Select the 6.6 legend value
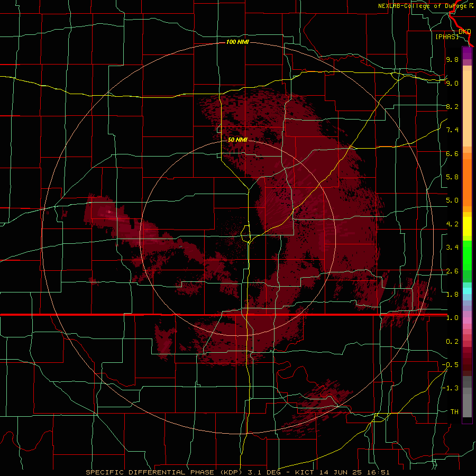476x476 pixels. pos(452,153)
